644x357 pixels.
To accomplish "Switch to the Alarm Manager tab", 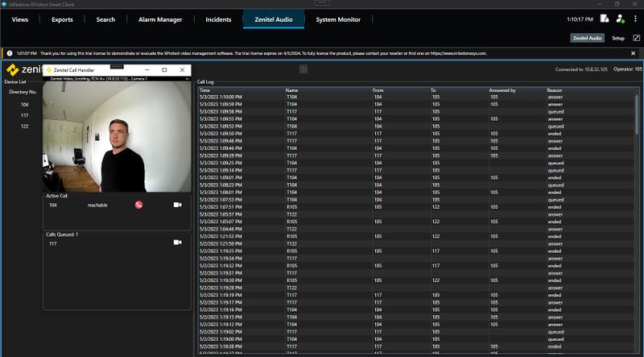I will (159, 19).
